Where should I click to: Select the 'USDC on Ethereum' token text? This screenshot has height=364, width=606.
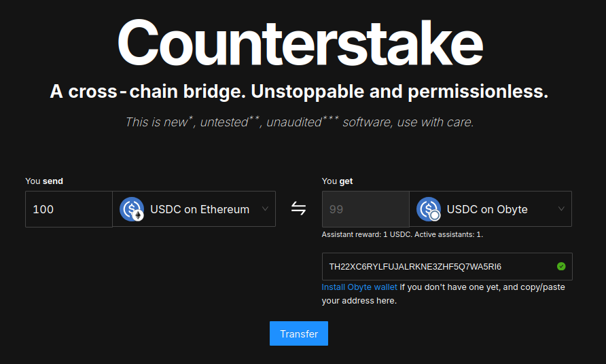pyautogui.click(x=200, y=209)
